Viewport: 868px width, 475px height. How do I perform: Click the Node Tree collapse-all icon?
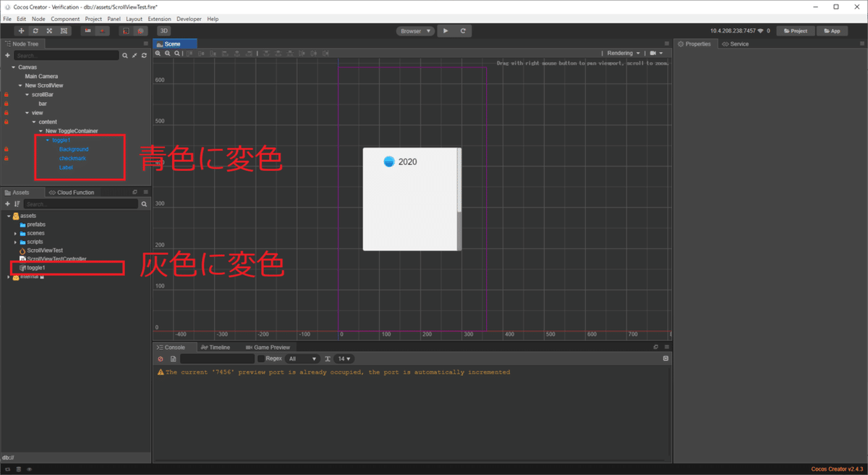click(x=135, y=55)
